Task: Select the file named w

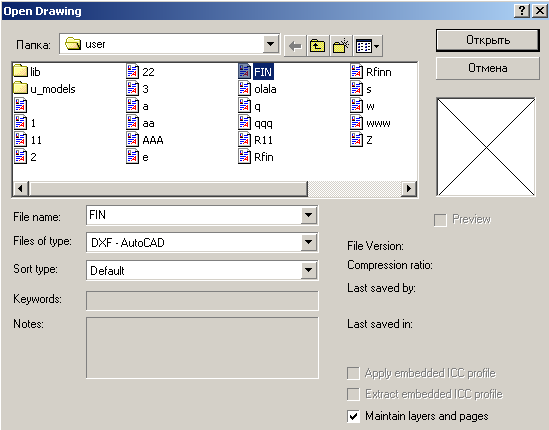Action: pos(362,106)
